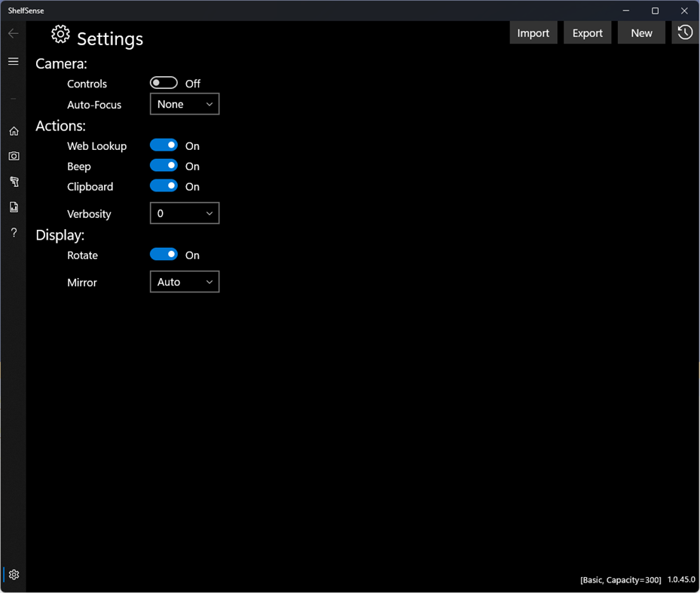Open the history icon in the top bar
Screen dimensions: 700x593
[684, 32]
